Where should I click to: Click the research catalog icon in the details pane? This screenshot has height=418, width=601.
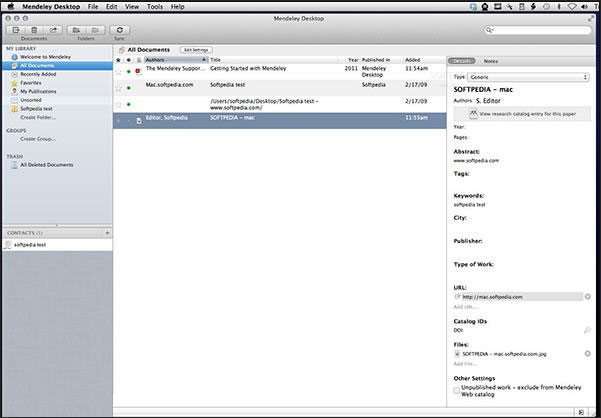[473, 113]
